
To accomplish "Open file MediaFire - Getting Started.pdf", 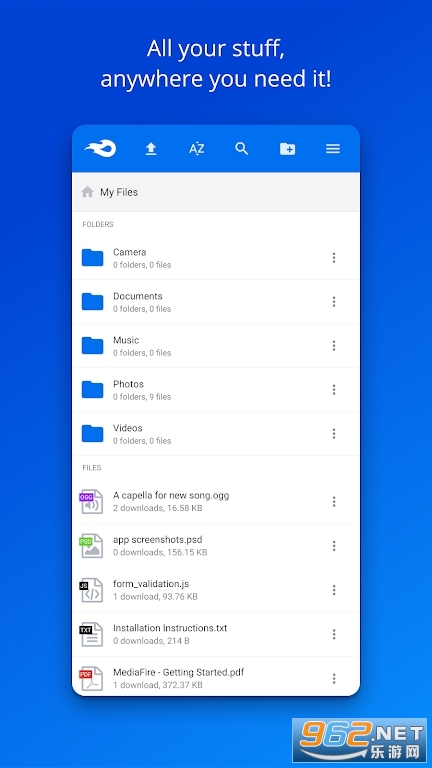I will 179,672.
